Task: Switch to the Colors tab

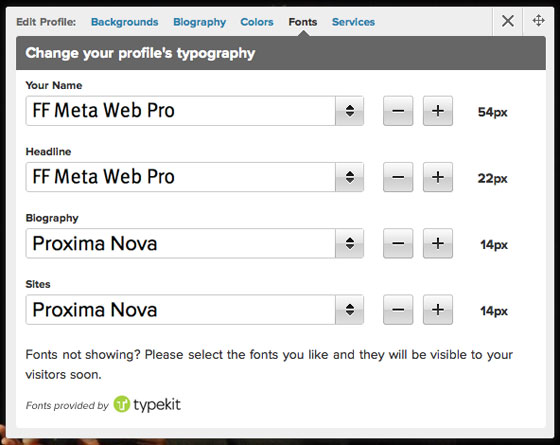Action: [257, 22]
